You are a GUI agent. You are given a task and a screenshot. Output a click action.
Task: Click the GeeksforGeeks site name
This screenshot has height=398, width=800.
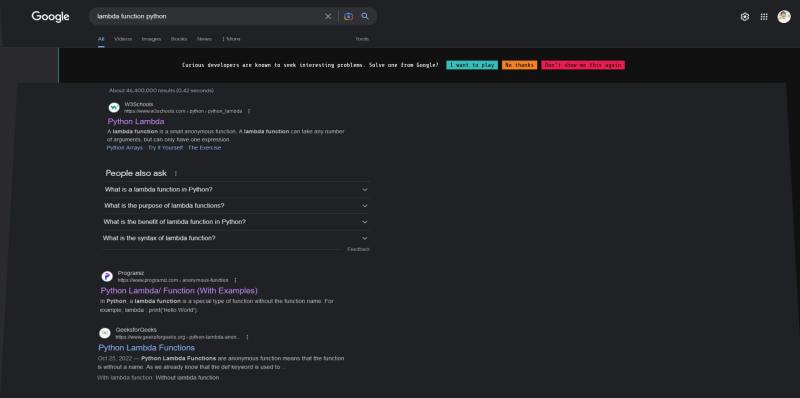(136, 330)
